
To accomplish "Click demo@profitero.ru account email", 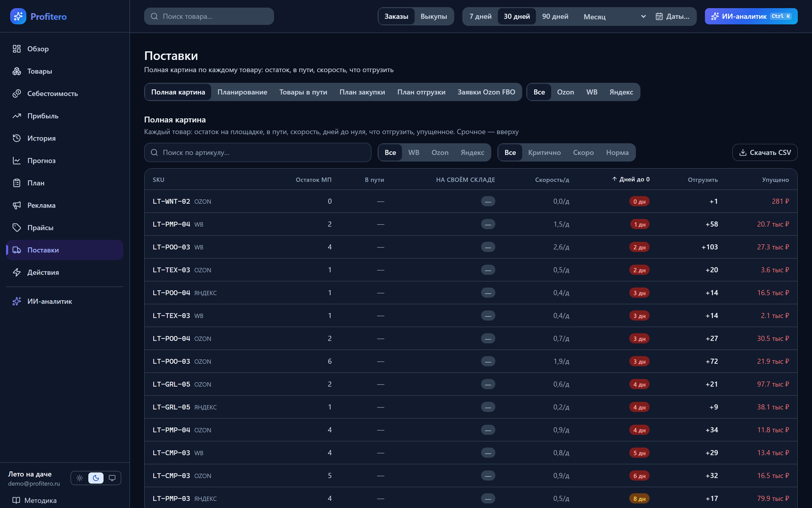I will tap(34, 483).
